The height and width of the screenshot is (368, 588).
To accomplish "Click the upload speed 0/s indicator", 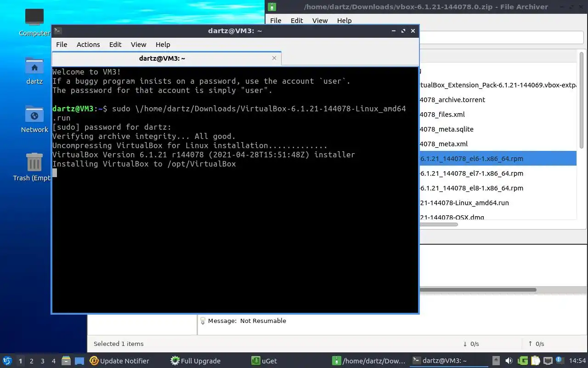I will (536, 344).
